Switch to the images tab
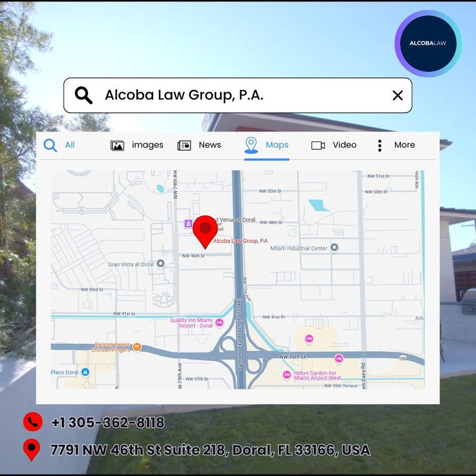476x476 pixels. point(148,145)
